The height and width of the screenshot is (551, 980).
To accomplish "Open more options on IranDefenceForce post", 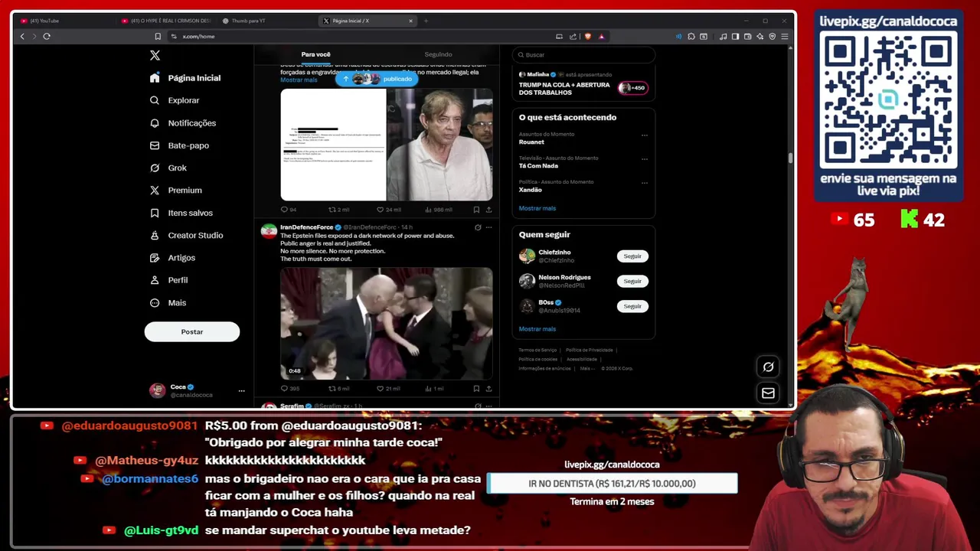I will (488, 227).
